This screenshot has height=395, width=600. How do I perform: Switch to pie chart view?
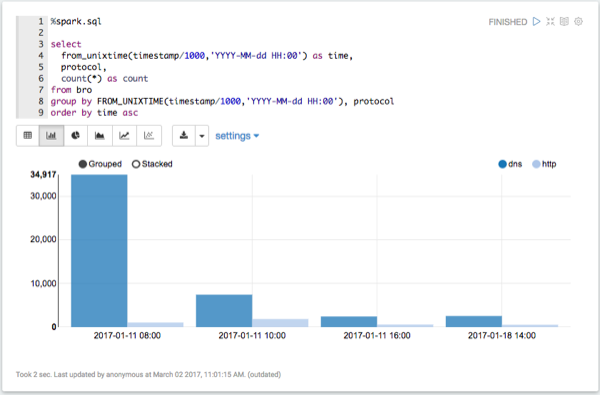pos(75,135)
